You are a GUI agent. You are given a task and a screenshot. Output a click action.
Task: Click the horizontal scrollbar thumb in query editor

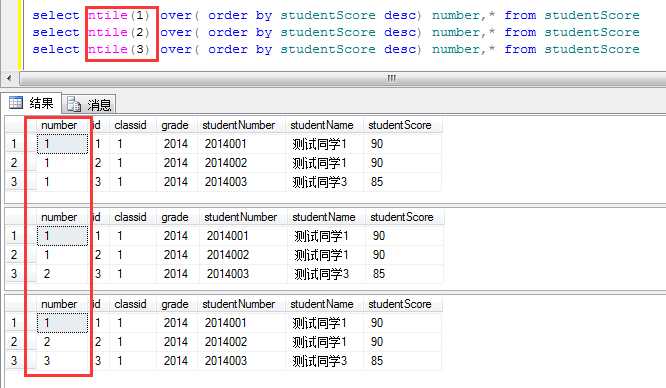(391, 79)
